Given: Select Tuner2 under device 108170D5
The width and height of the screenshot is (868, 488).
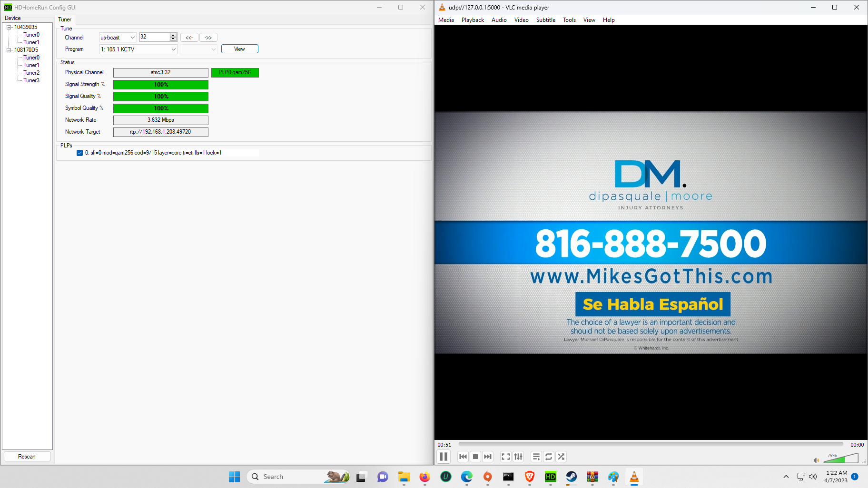Looking at the screenshot, I should 31,73.
